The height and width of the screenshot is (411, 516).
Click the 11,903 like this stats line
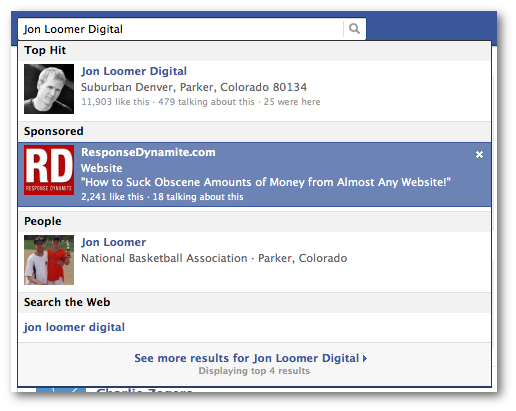tap(201, 102)
